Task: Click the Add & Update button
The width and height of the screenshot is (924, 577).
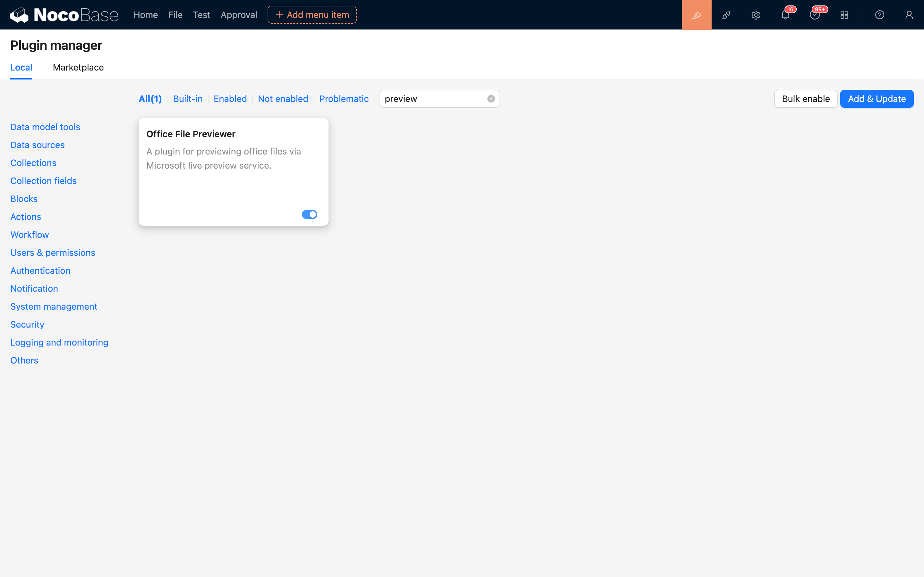Action: point(877,99)
